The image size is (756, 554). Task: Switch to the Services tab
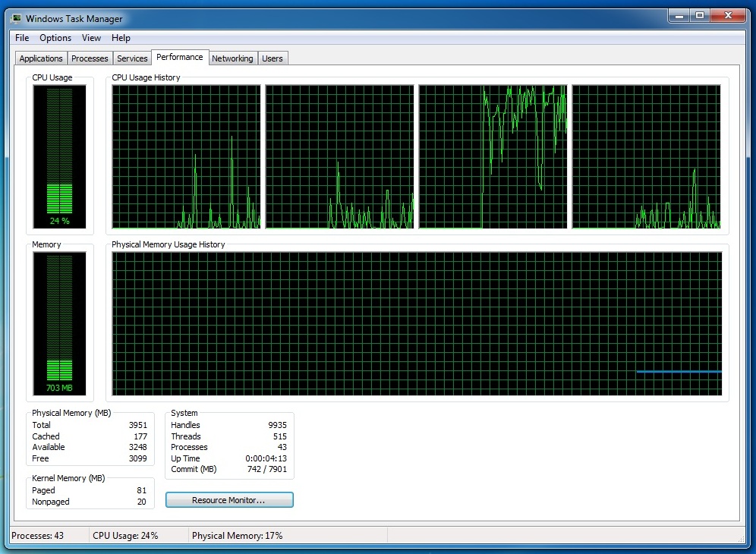tap(132, 58)
